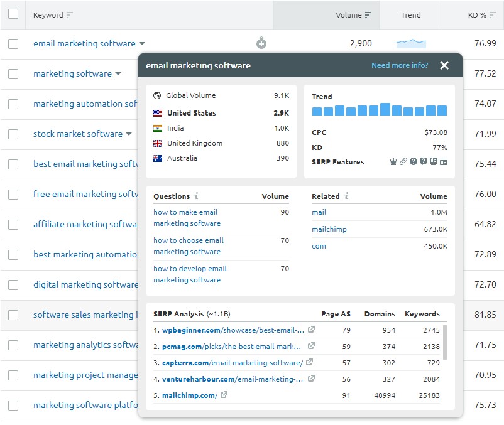This screenshot has height=425, width=504.
Task: Click the Global Volume value 9.1K
Action: (282, 95)
